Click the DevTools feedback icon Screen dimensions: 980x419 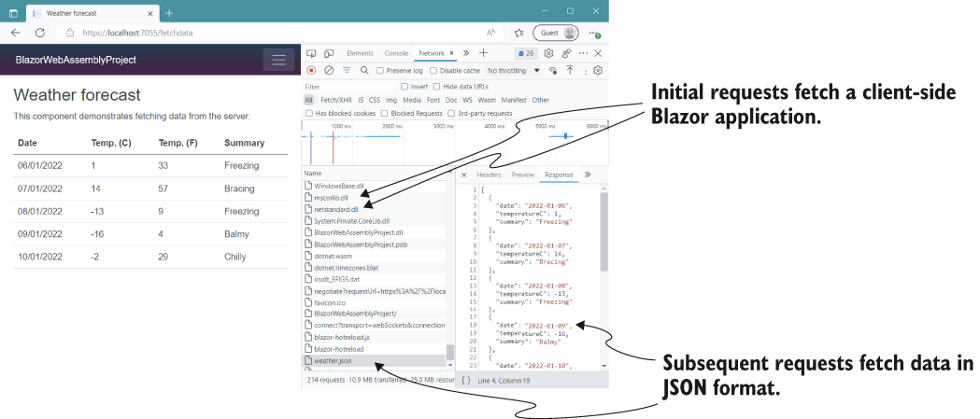[x=567, y=53]
